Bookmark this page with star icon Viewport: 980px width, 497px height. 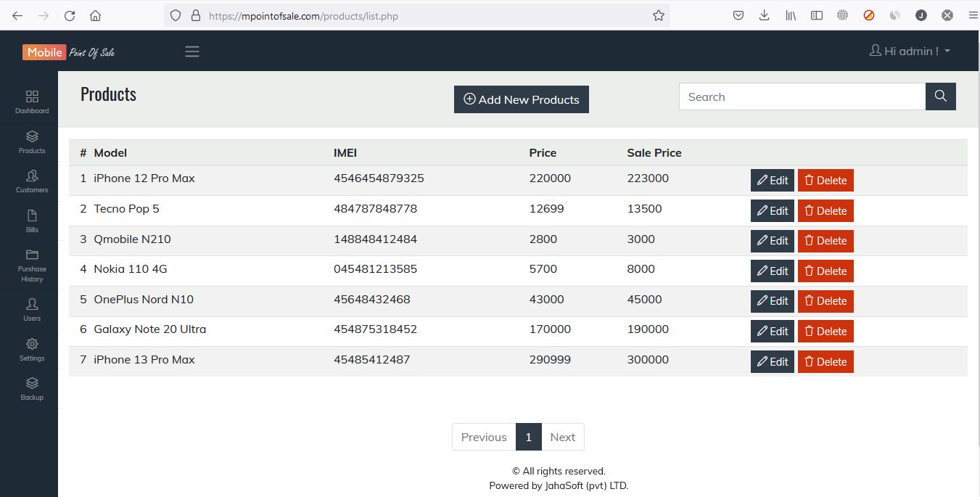click(x=658, y=15)
